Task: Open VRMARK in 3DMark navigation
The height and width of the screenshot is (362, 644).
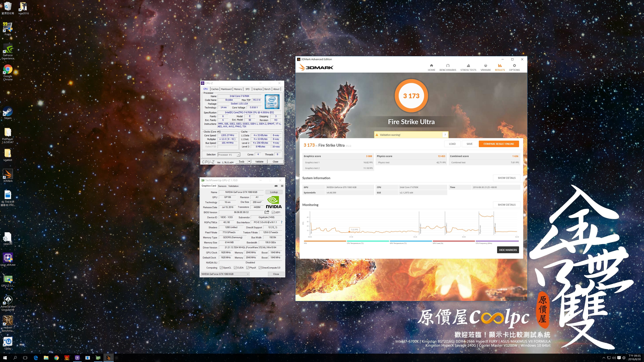Action: 486,67
